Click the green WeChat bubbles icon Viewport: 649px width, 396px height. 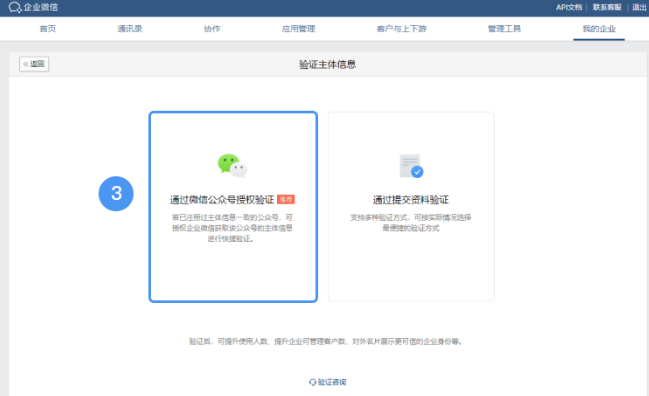(232, 166)
